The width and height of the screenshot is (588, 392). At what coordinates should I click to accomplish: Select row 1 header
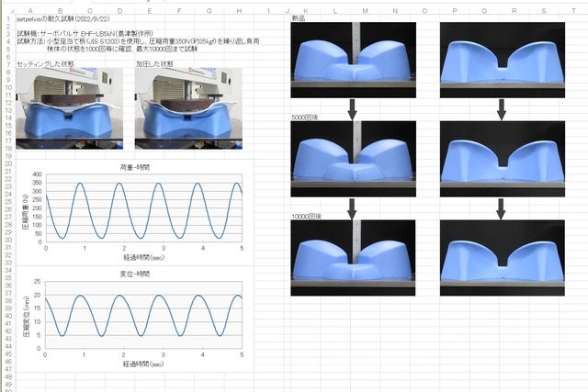(7, 18)
